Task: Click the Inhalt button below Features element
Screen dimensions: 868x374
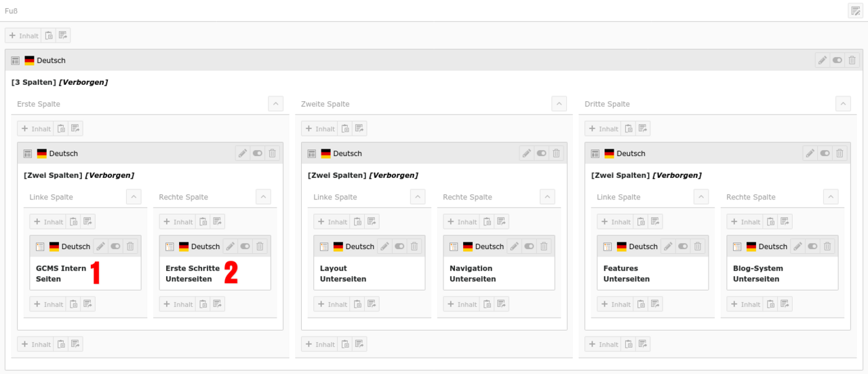Action: [615, 304]
